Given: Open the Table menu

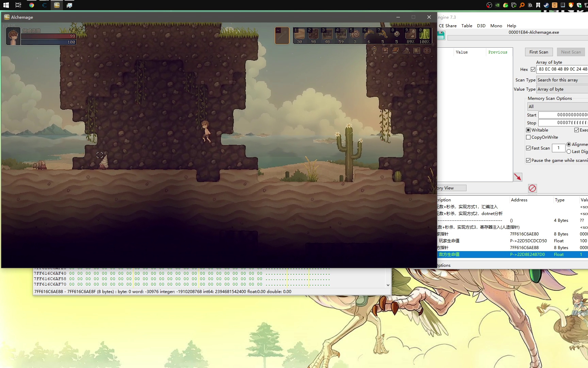Looking at the screenshot, I should click(x=467, y=26).
